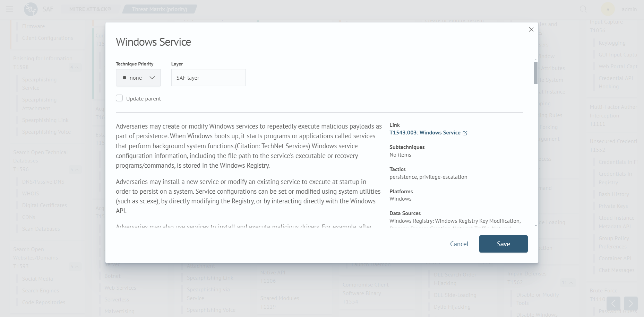Click the external link icon beside T1543.003
Screen dimensions: 644x317
(465, 133)
